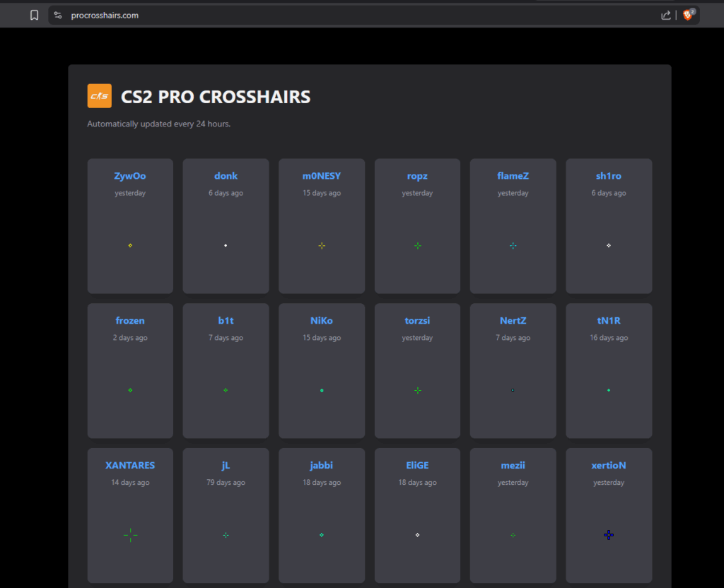Click the share icon in address bar
This screenshot has height=588, width=724.
[665, 15]
